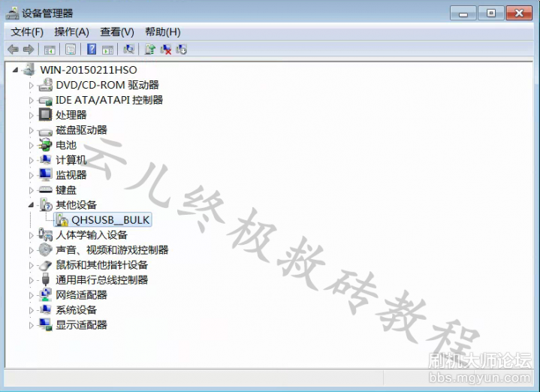
Task: Expand the 系统设备 node
Action: point(32,310)
